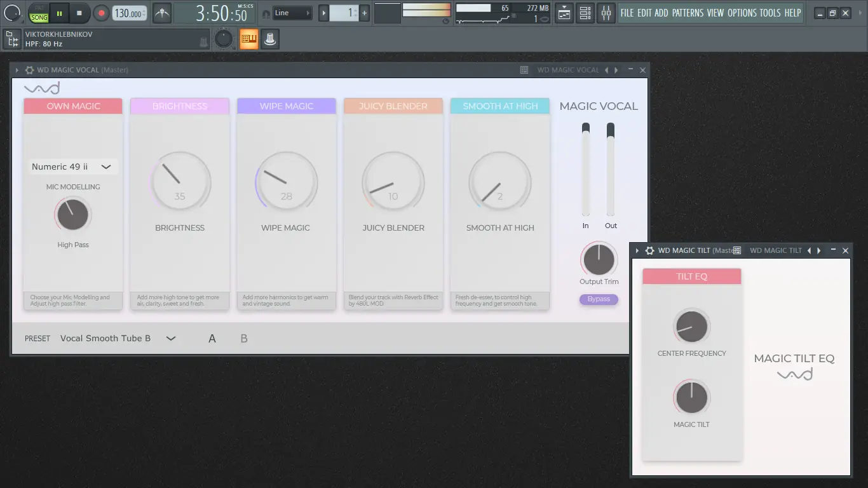Viewport: 868px width, 488px height.
Task: Select previous preset in WD Magic Vocal
Action: click(x=606, y=70)
